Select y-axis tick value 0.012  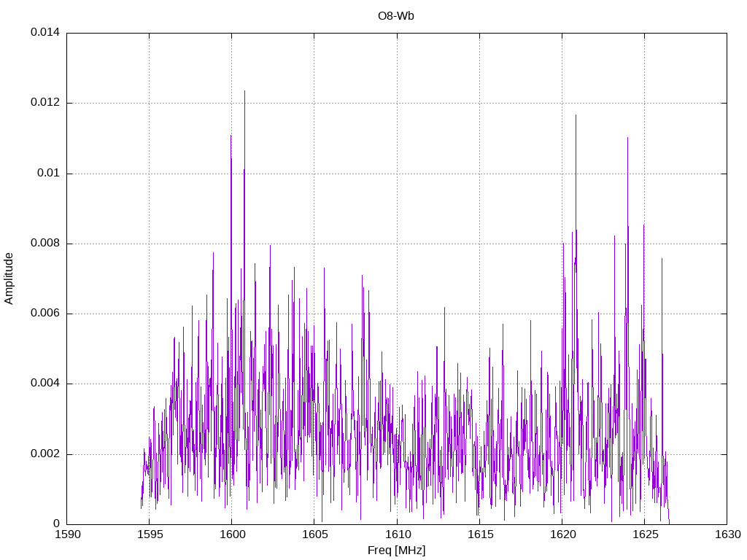tap(45, 102)
